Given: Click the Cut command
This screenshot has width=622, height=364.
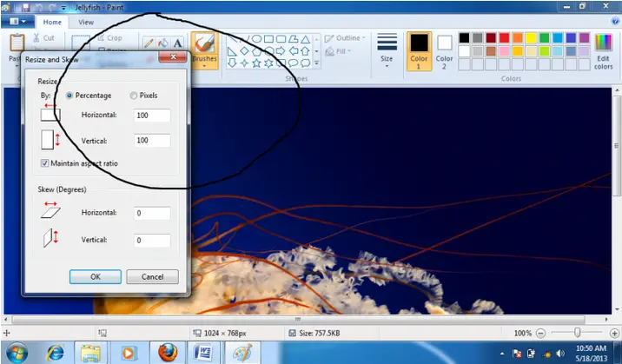Looking at the screenshot, I should (43, 37).
